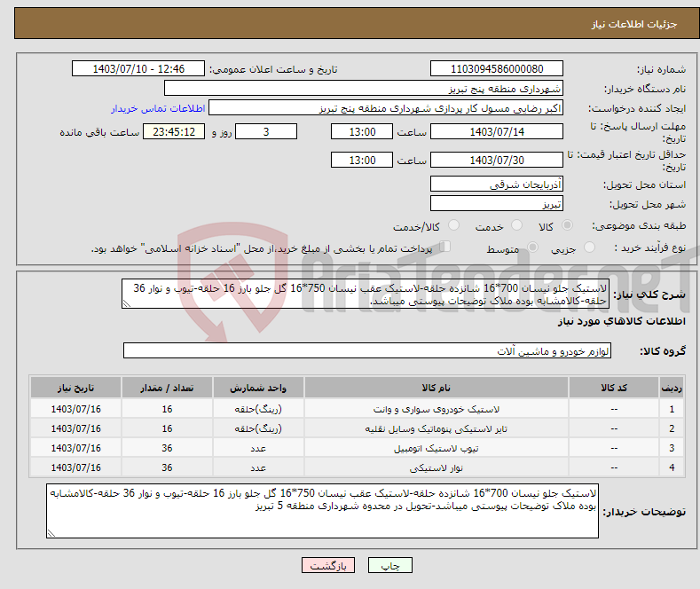Click the شماره نیاز field 1103094586000080
The width and height of the screenshot is (700, 589).
pyautogui.click(x=497, y=68)
